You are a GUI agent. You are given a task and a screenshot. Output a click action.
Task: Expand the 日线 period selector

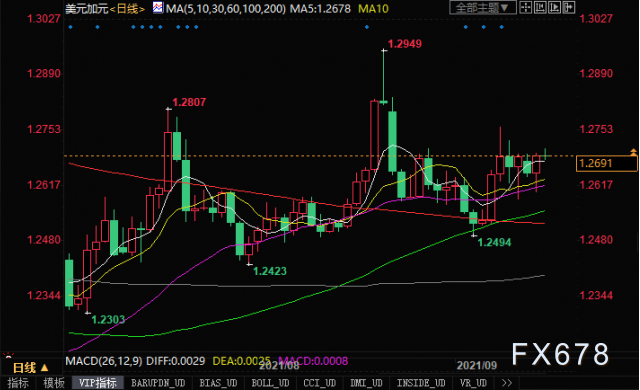[x=31, y=368]
